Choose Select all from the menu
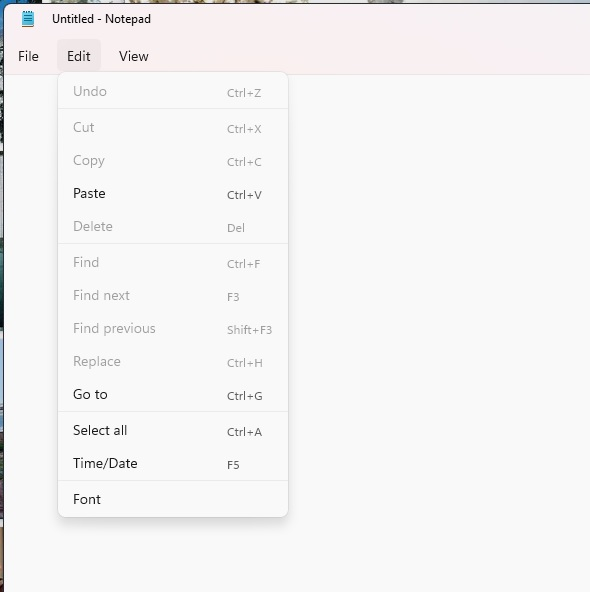Image resolution: width=590 pixels, height=592 pixels. click(173, 430)
